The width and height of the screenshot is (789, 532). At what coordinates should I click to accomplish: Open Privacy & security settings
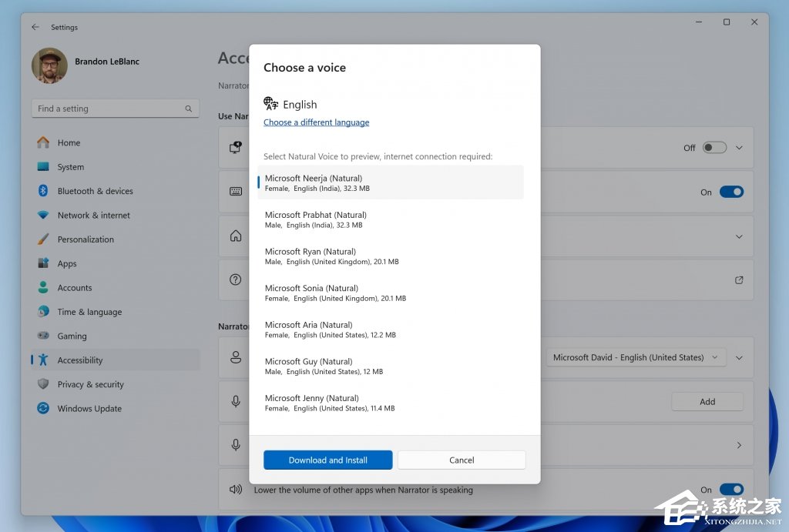pos(90,384)
